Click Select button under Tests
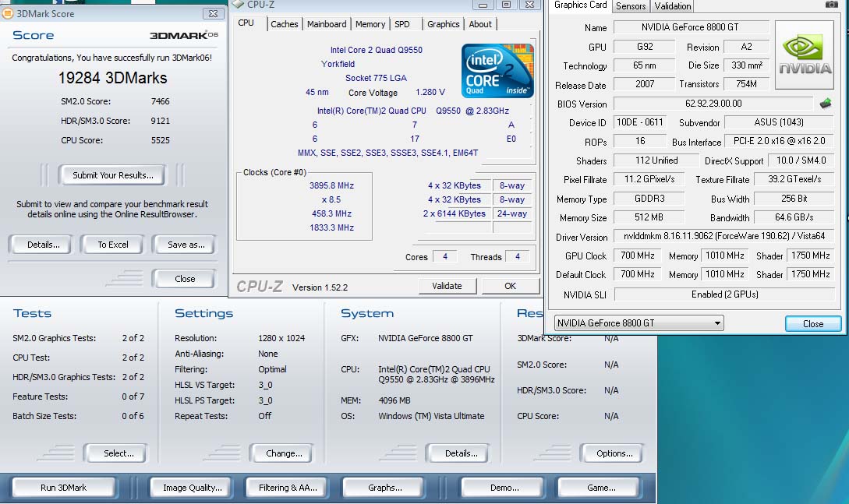This screenshot has height=504, width=849. click(x=119, y=453)
